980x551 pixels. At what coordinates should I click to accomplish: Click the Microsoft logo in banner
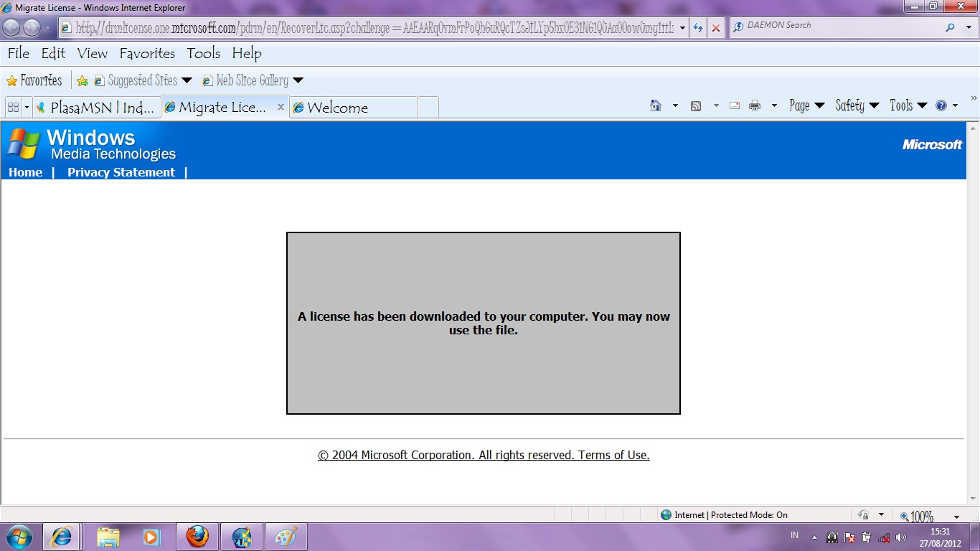click(x=932, y=144)
